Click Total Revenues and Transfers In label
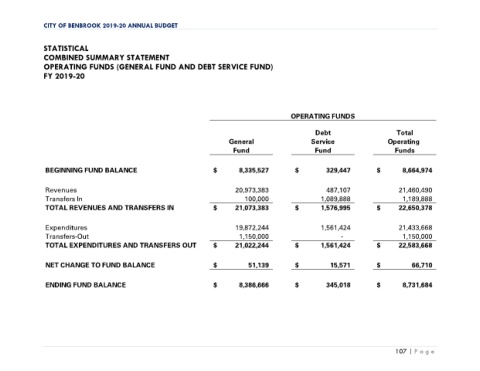Screen dimensions: 480x371 [110, 208]
